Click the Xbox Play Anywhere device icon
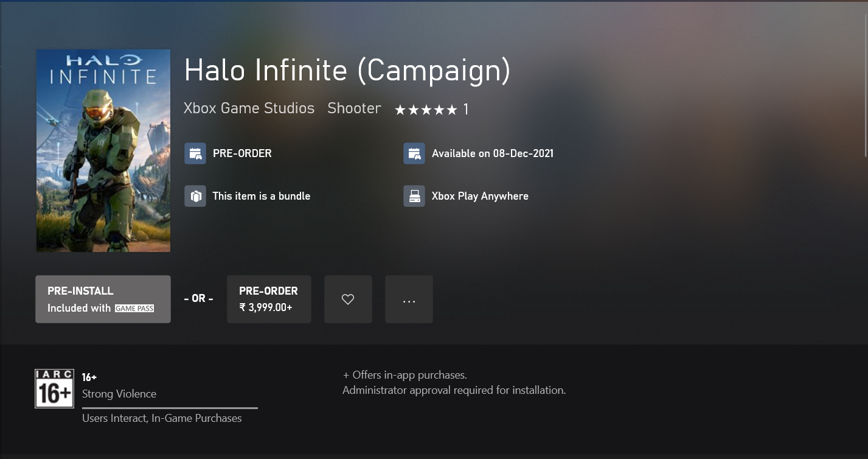The width and height of the screenshot is (868, 459). tap(414, 196)
